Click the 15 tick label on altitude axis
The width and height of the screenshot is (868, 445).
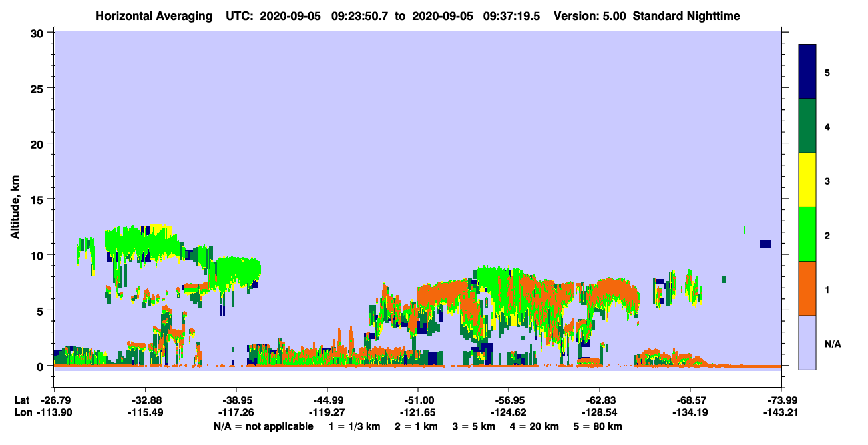pyautogui.click(x=39, y=199)
